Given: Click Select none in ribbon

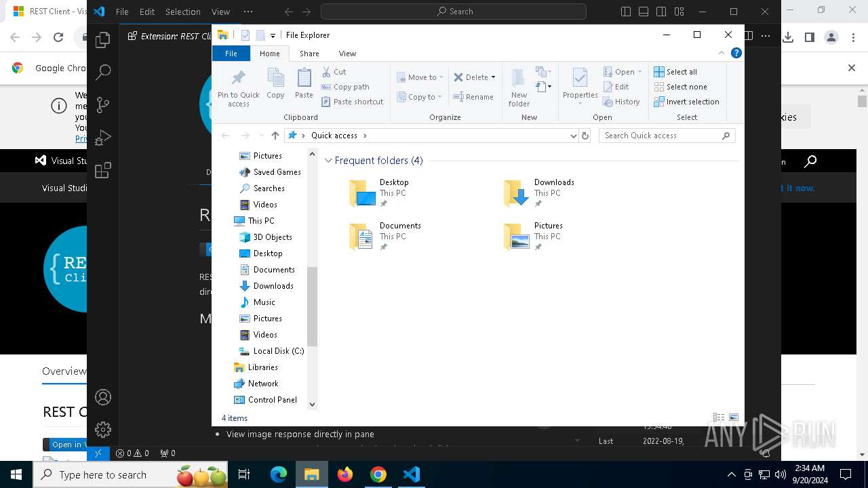Looking at the screenshot, I should tap(680, 87).
